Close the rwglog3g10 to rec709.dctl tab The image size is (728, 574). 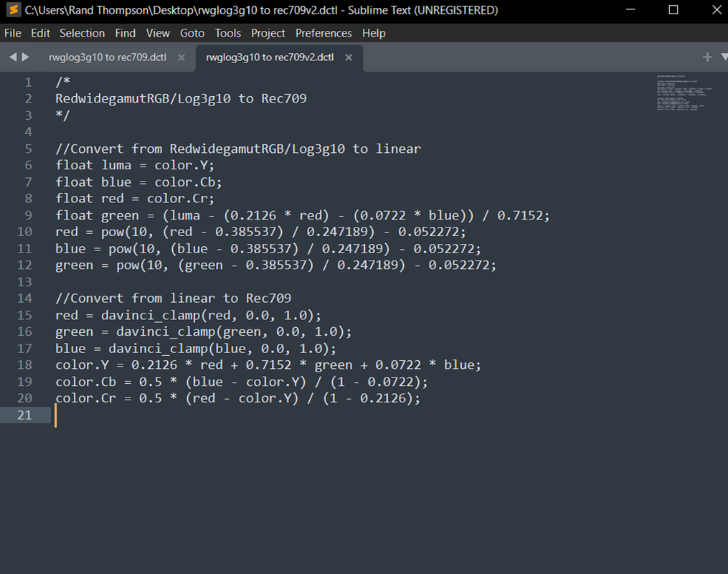click(181, 57)
